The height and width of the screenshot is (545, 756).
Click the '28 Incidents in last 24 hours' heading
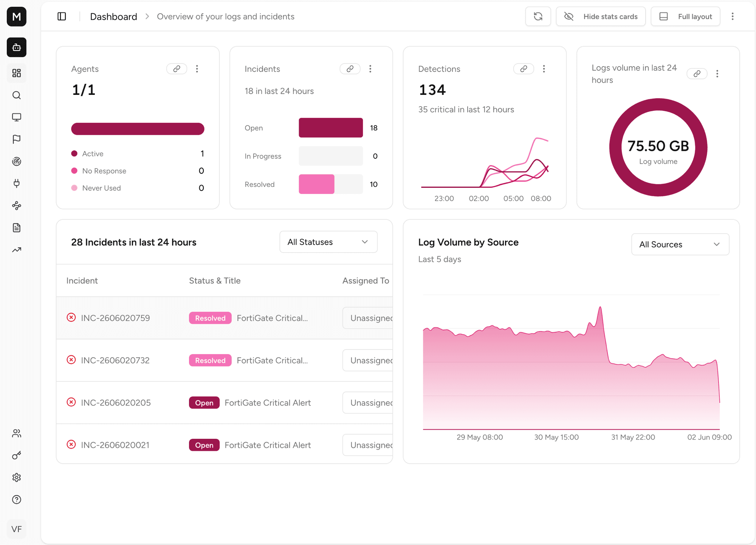pyautogui.click(x=134, y=242)
